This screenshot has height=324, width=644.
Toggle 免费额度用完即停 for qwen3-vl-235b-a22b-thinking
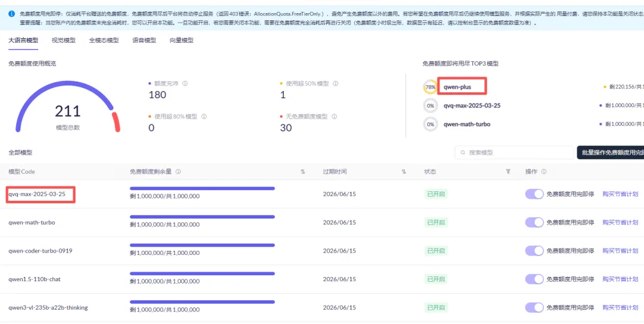click(x=534, y=307)
